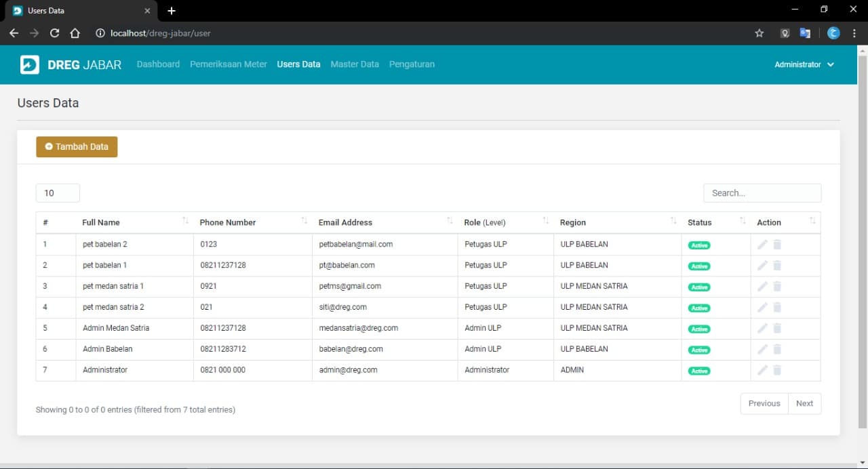Reload the page with browser refresh icon

tap(54, 33)
